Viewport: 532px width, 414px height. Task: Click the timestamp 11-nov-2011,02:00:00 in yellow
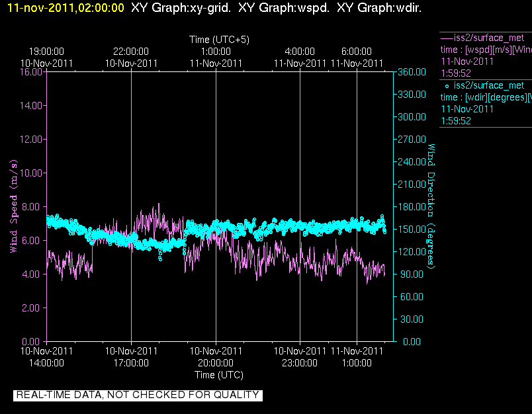66,8
